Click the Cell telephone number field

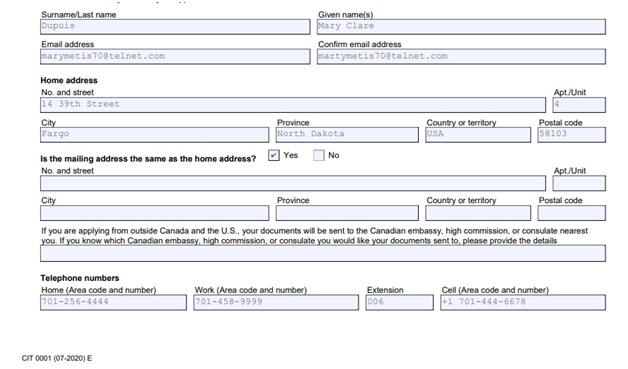[523, 302]
